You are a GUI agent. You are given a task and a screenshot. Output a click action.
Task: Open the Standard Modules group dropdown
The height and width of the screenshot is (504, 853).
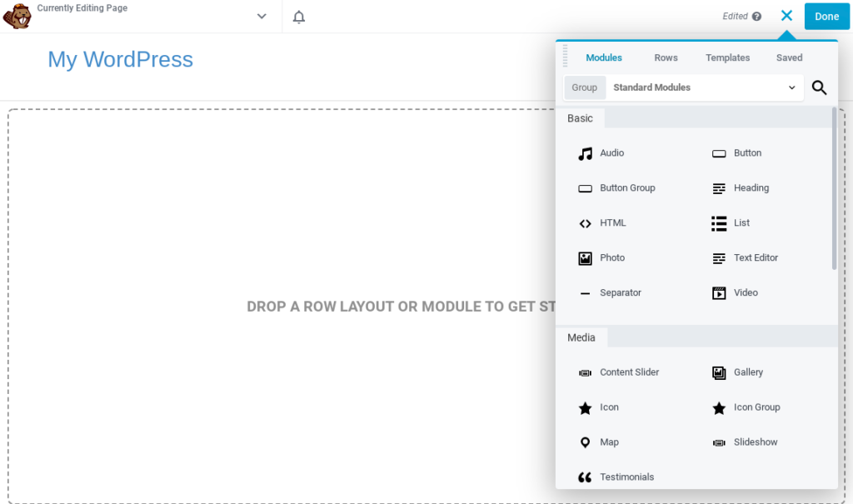705,87
